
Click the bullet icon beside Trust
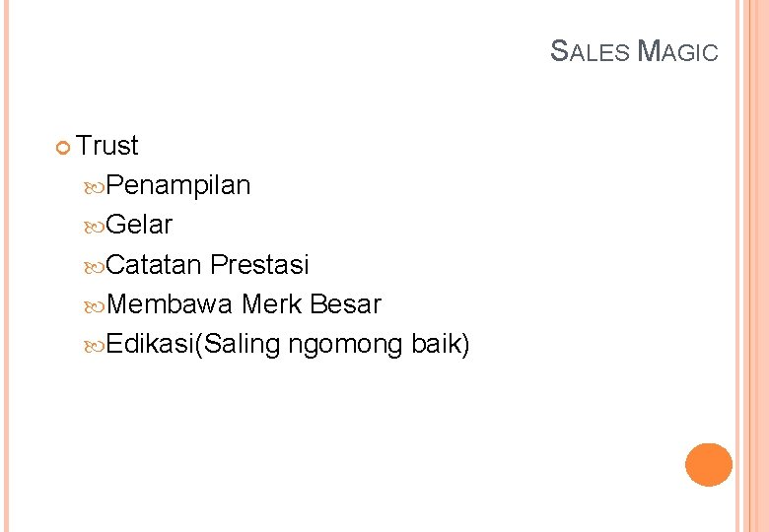[x=63, y=148]
